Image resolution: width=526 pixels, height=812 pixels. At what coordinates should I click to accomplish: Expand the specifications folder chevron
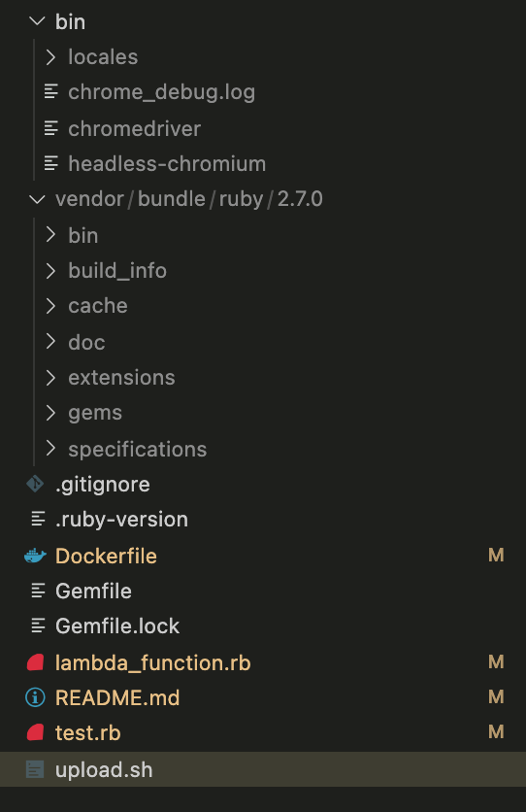(x=50, y=449)
